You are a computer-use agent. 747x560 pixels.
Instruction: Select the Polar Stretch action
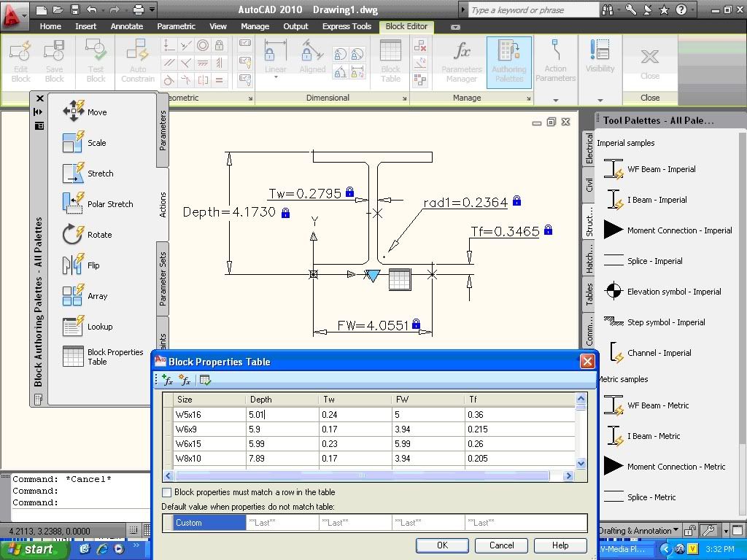pos(74,203)
